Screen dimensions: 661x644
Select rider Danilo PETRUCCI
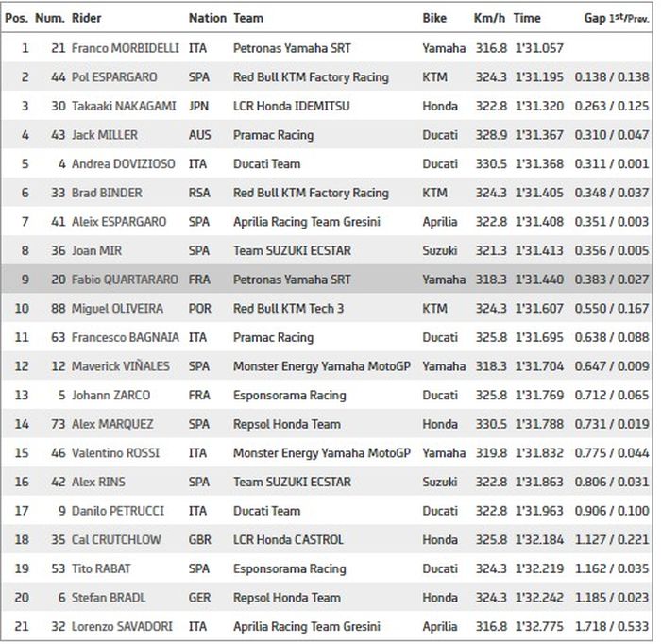(118, 511)
